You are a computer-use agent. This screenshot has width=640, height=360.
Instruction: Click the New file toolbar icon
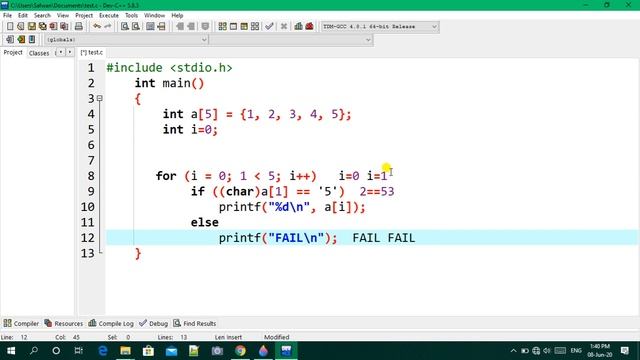point(10,27)
